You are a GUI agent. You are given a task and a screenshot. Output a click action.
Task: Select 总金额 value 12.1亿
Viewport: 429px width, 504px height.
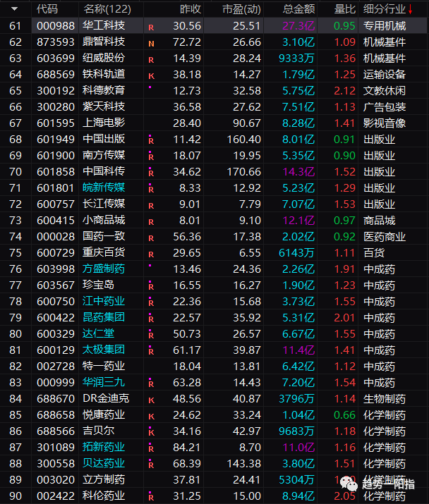[x=298, y=220]
